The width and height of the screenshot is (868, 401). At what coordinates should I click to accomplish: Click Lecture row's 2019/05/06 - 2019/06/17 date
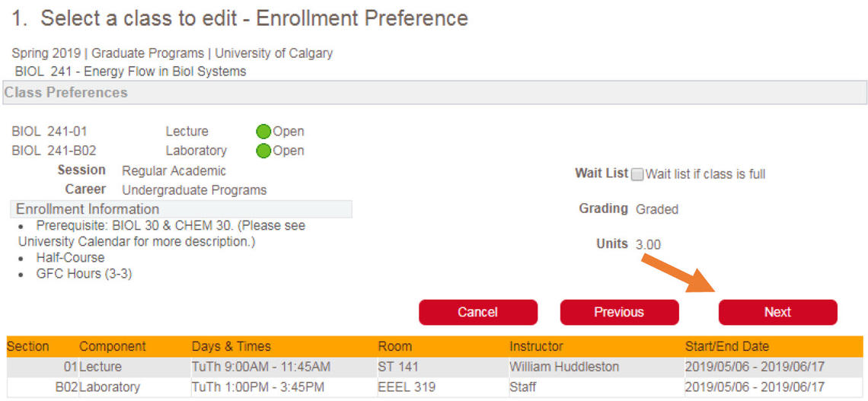(755, 367)
